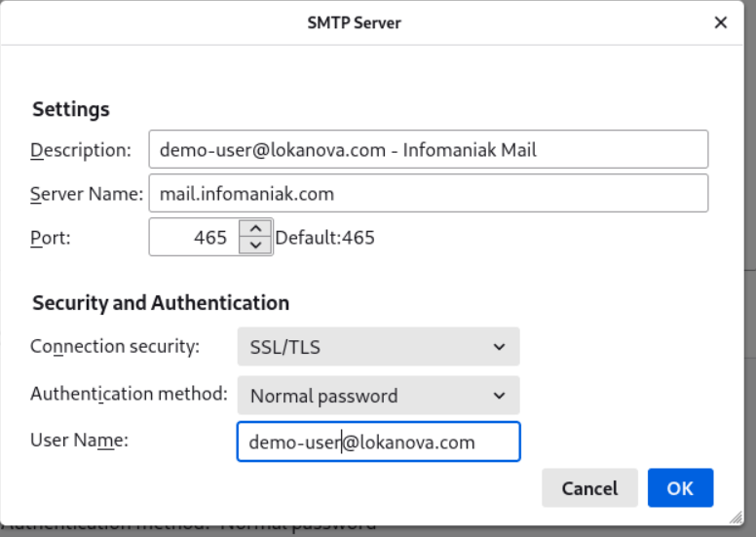Close the SMTP Server dialog
The height and width of the screenshot is (537, 756).
pyautogui.click(x=721, y=22)
